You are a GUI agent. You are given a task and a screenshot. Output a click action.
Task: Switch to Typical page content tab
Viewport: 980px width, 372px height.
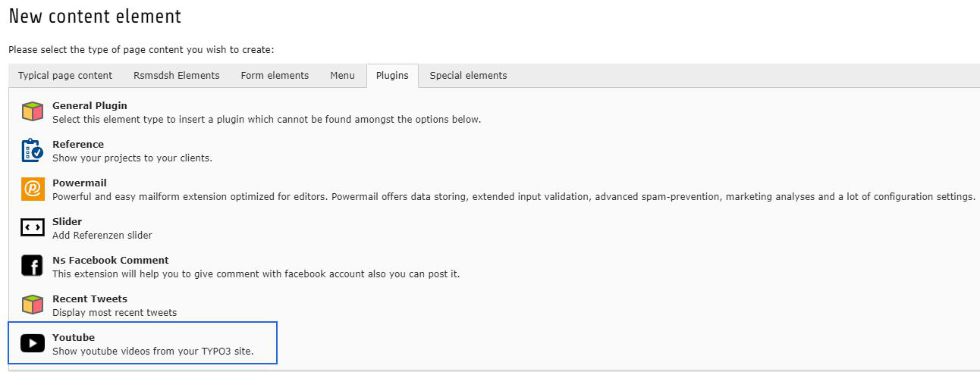(65, 75)
